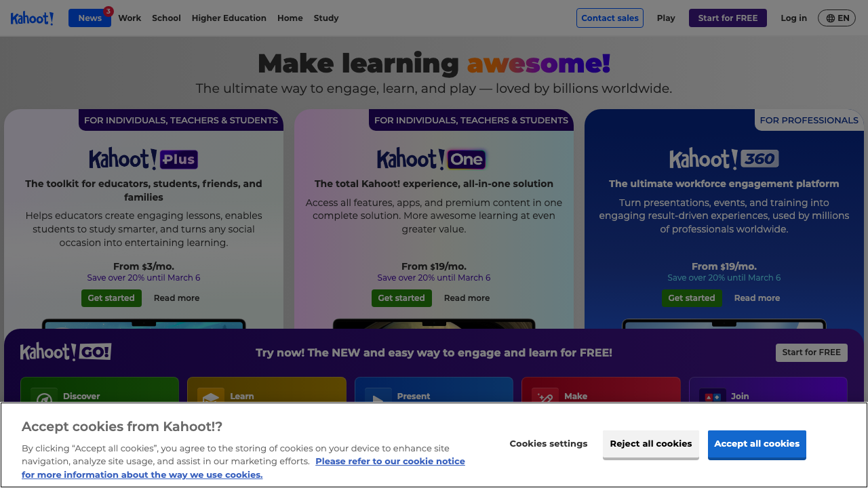Click the Kahoot! logo in top navigation
The width and height of the screenshot is (868, 488).
[31, 18]
